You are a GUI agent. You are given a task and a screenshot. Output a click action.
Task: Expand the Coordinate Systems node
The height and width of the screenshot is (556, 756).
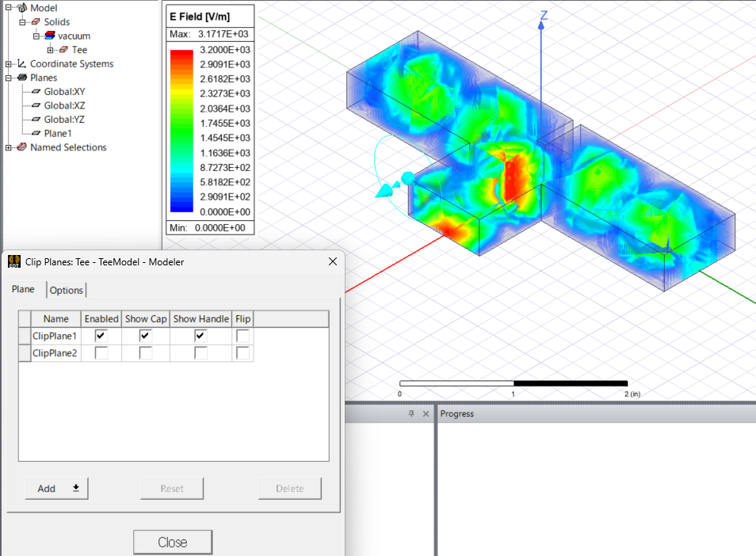pyautogui.click(x=9, y=64)
